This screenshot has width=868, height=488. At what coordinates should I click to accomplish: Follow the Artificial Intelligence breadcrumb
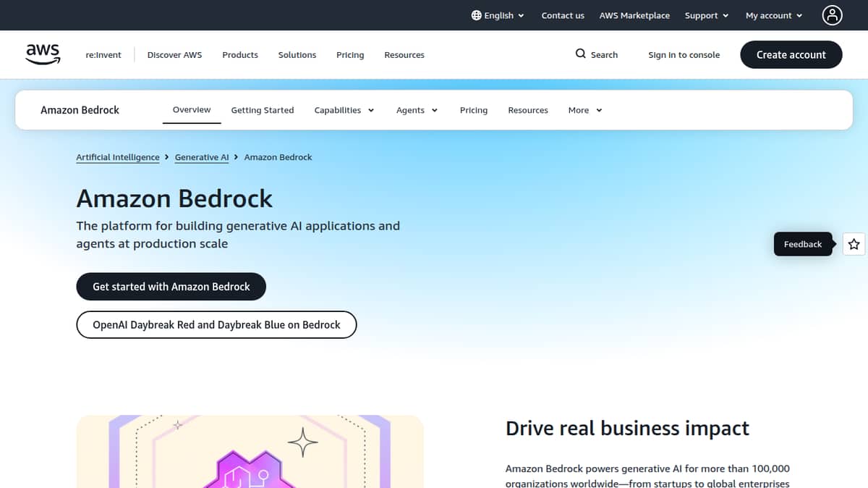pos(118,157)
